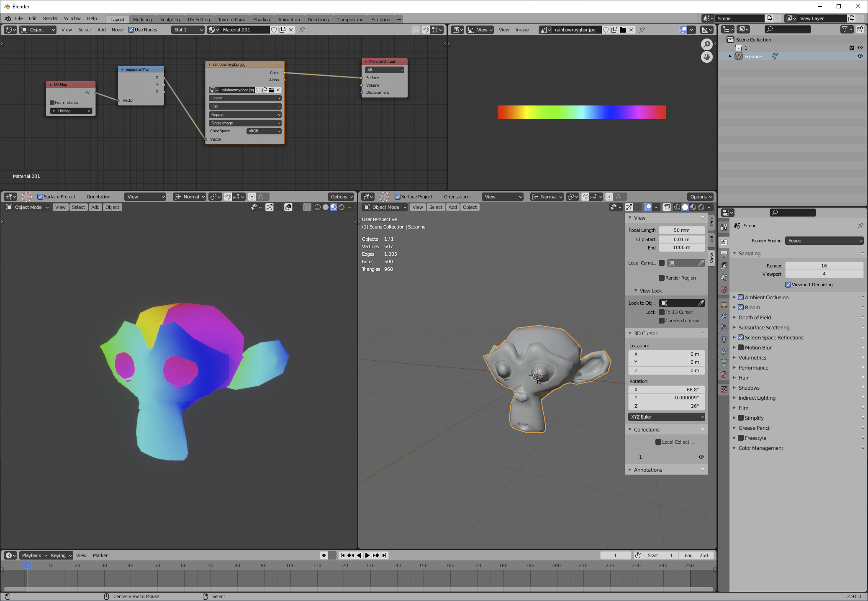Open Options popover in right viewport

pos(701,197)
